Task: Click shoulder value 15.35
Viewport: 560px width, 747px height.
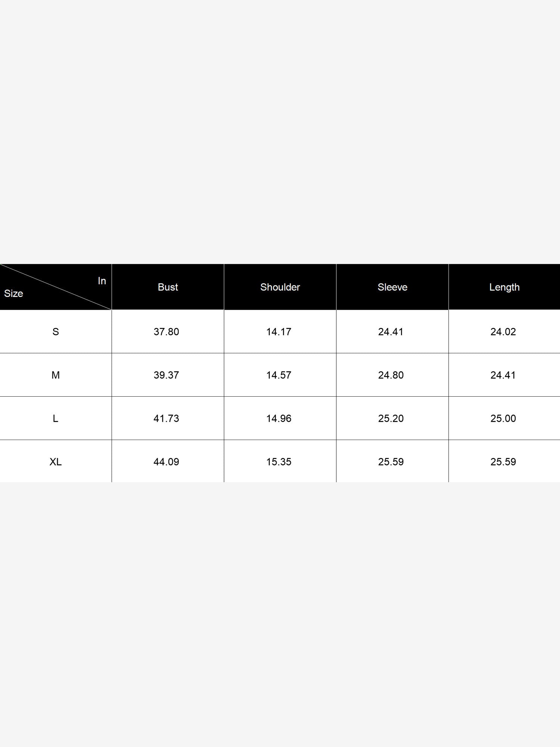Action: tap(279, 462)
